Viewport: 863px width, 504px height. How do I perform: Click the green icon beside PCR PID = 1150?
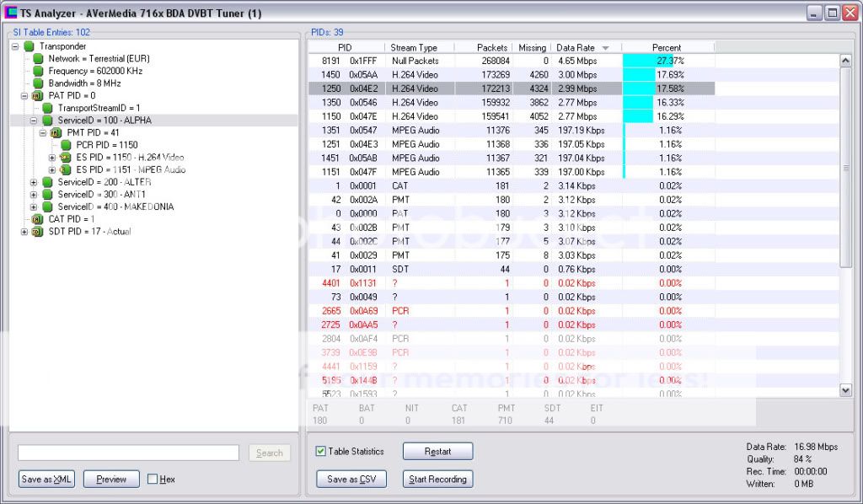point(66,145)
